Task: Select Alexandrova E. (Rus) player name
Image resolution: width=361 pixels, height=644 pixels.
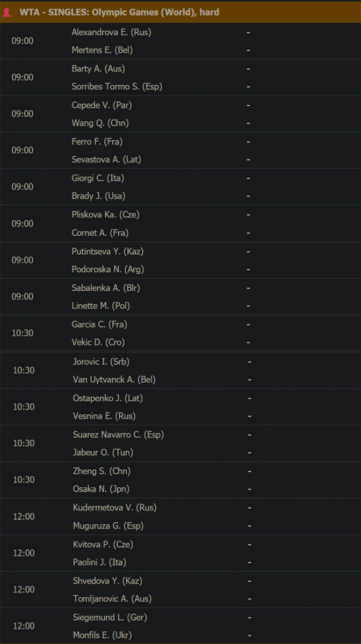Action: click(x=111, y=32)
